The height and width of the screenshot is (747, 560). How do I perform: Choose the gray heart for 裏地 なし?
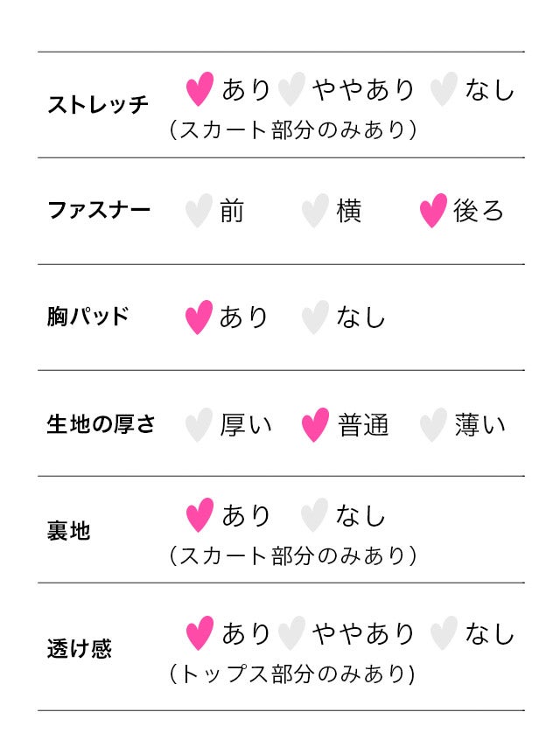click(x=314, y=514)
